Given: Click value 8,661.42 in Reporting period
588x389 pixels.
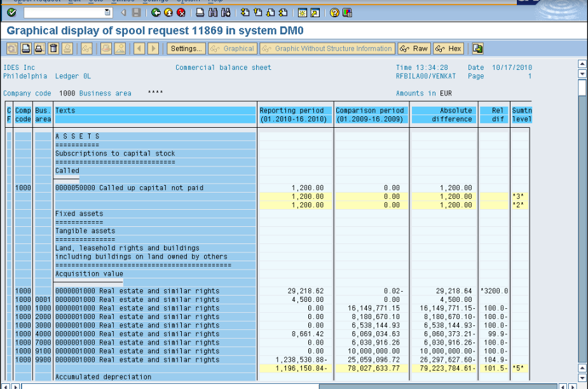Looking at the screenshot, I should (x=308, y=334).
